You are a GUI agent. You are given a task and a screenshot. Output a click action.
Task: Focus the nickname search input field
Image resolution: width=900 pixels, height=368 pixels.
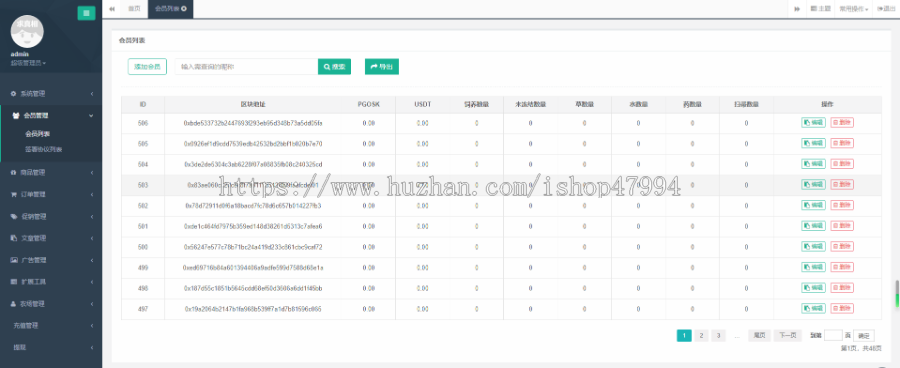247,67
